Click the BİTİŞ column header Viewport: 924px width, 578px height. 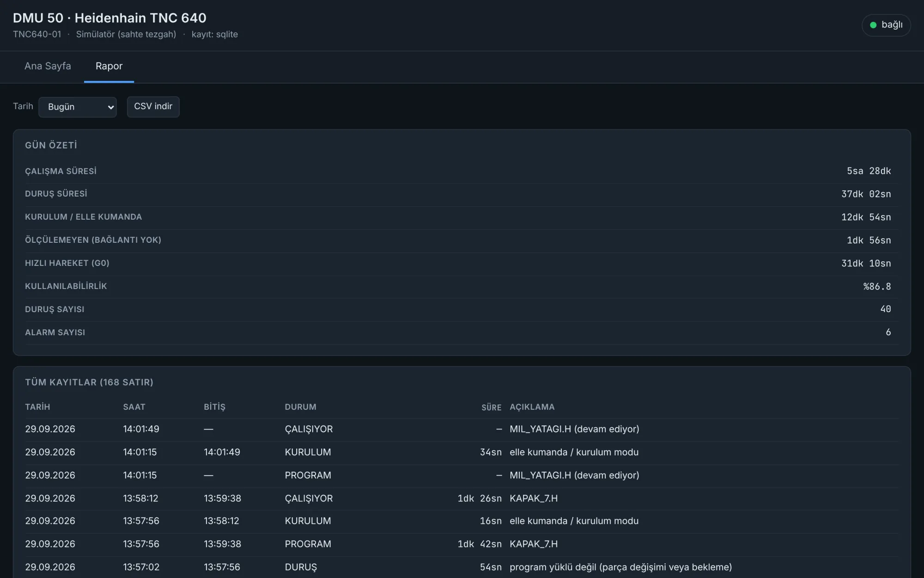click(x=214, y=407)
